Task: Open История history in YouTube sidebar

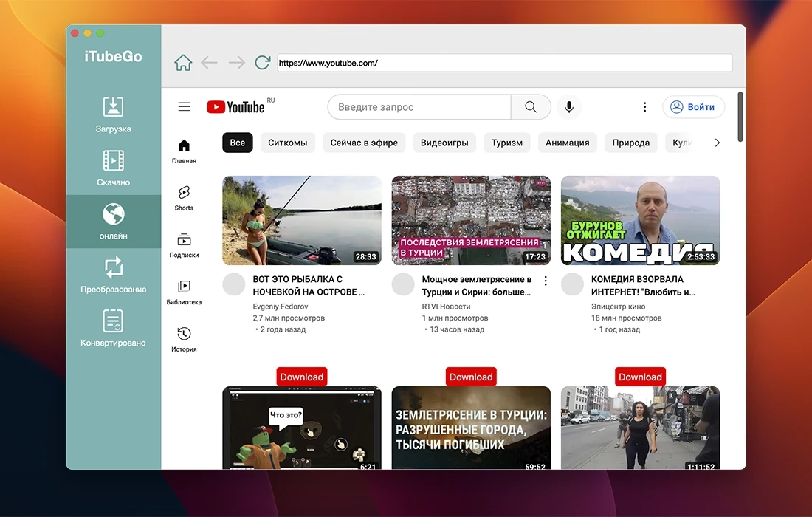Action: pyautogui.click(x=184, y=339)
